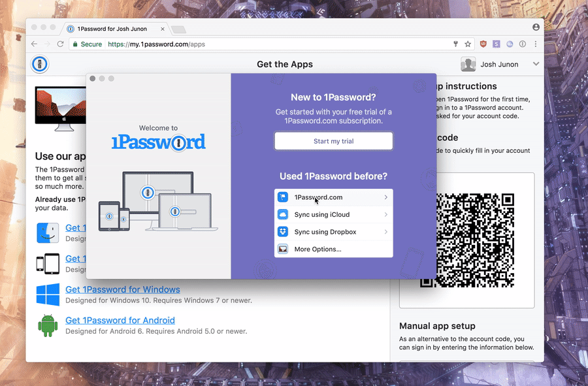Screen dimensions: 588x386
Task: Click the 1Password.com flag icon in list
Action: click(283, 197)
